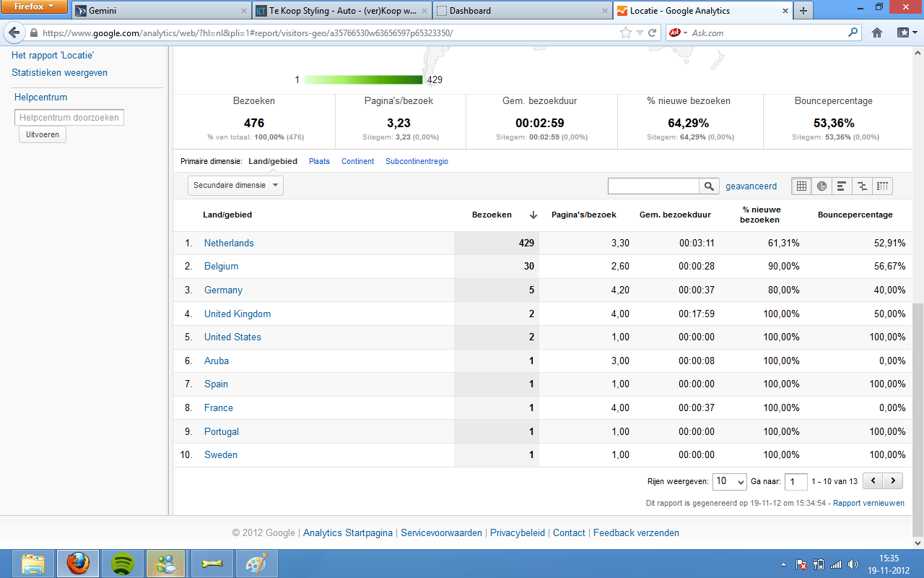Click the Rapport vernieuwen link
Screen dimensions: 924x578
[x=868, y=503]
